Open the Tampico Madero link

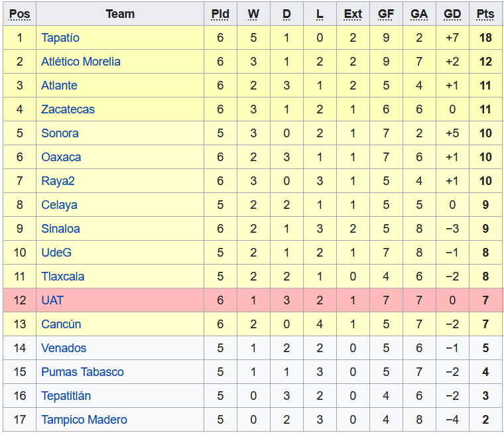(x=84, y=420)
